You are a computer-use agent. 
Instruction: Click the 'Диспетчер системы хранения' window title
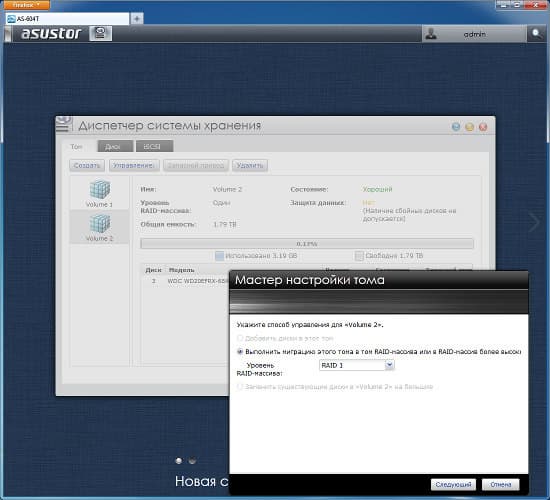coord(169,126)
